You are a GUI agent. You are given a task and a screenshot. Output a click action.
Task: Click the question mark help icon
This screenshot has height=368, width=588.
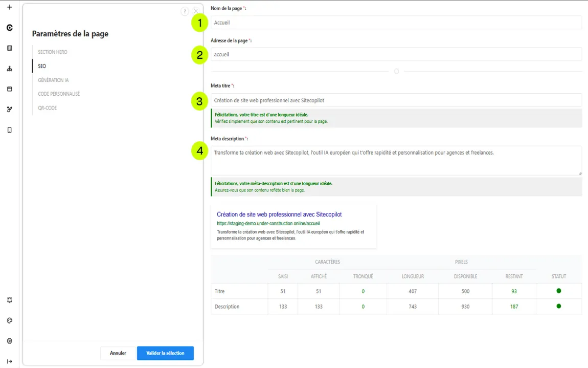(x=185, y=11)
